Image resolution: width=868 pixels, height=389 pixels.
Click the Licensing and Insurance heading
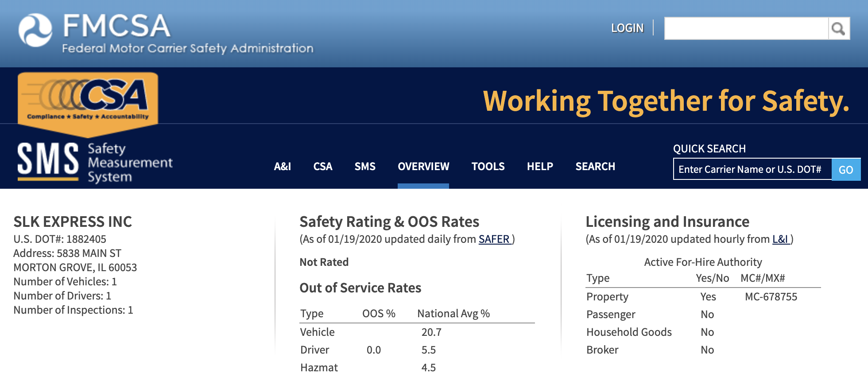pyautogui.click(x=667, y=222)
